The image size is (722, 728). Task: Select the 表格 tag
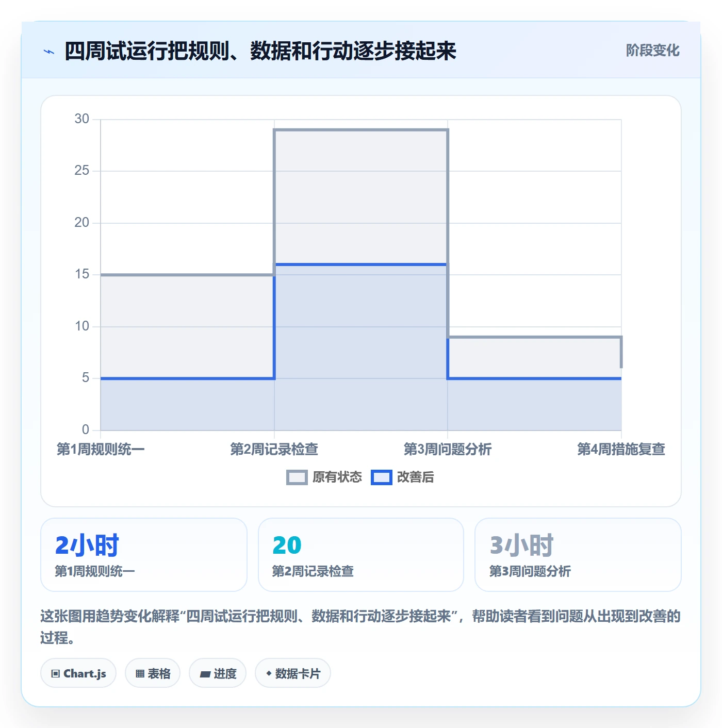pos(153,673)
